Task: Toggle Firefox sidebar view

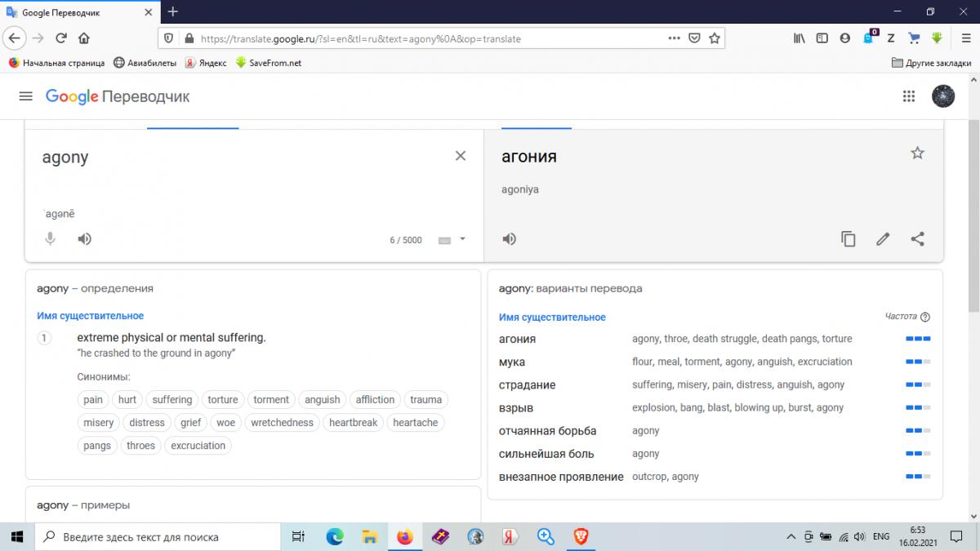Action: pyautogui.click(x=822, y=38)
